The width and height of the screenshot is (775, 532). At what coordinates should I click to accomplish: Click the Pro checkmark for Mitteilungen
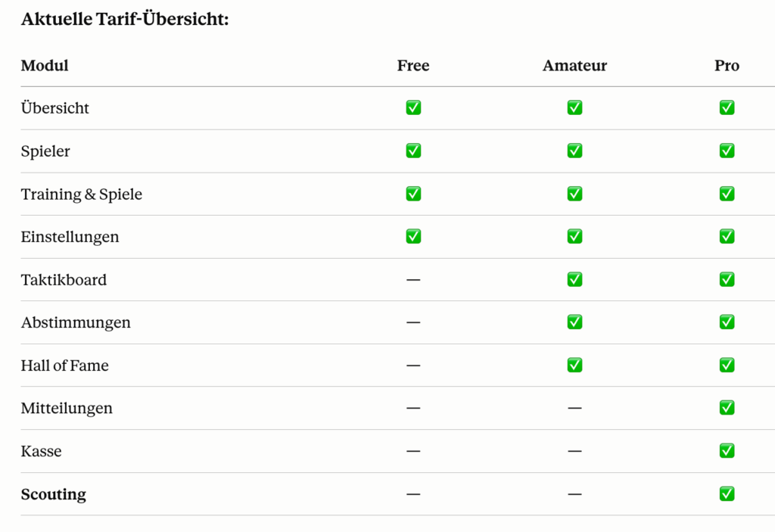pos(727,407)
